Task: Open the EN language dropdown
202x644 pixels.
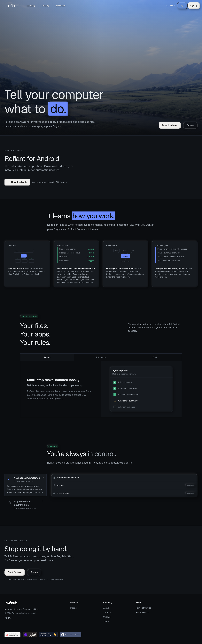Action: click(x=173, y=5)
